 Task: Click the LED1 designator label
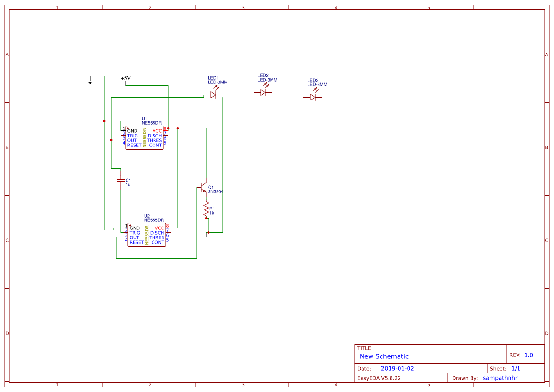(x=213, y=78)
